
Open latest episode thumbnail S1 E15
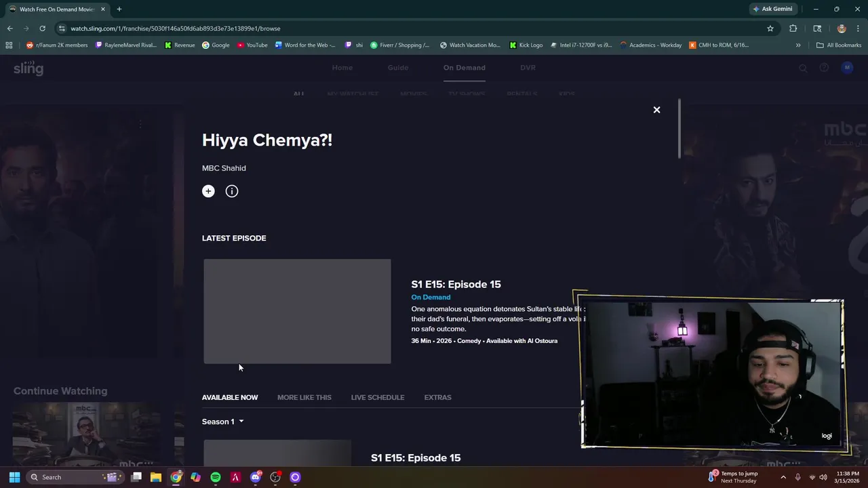pyautogui.click(x=297, y=311)
